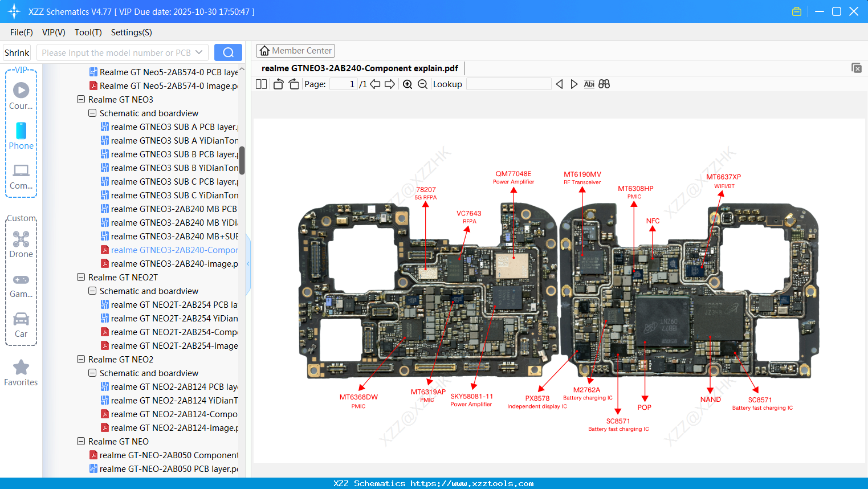Click the blue search magnifier button
The height and width of the screenshot is (489, 868).
(x=228, y=52)
